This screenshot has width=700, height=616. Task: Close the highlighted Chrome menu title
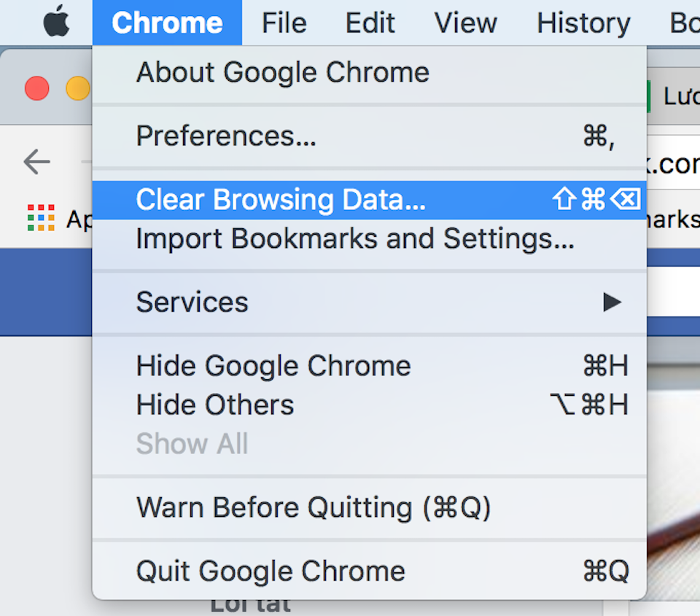coord(168,23)
